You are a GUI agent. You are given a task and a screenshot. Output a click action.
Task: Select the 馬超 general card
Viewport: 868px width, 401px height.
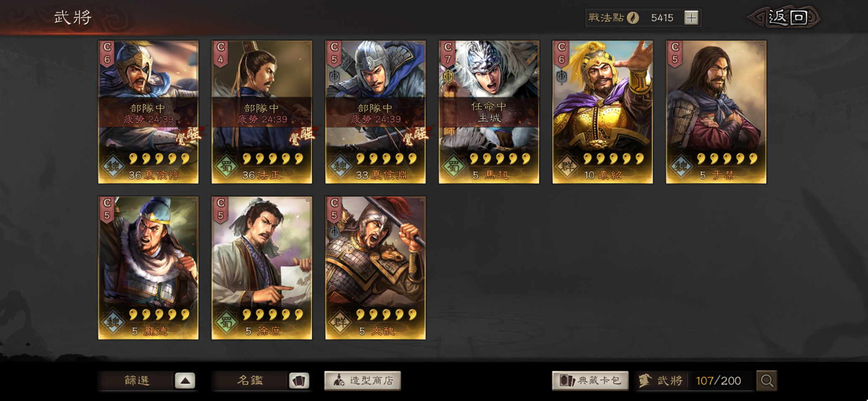pyautogui.click(x=489, y=112)
